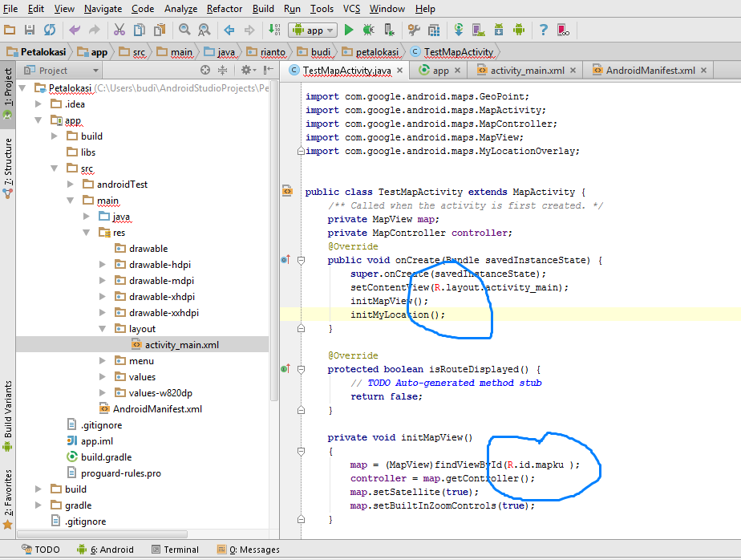
Task: Click the Paste toolbar icon
Action: (160, 30)
